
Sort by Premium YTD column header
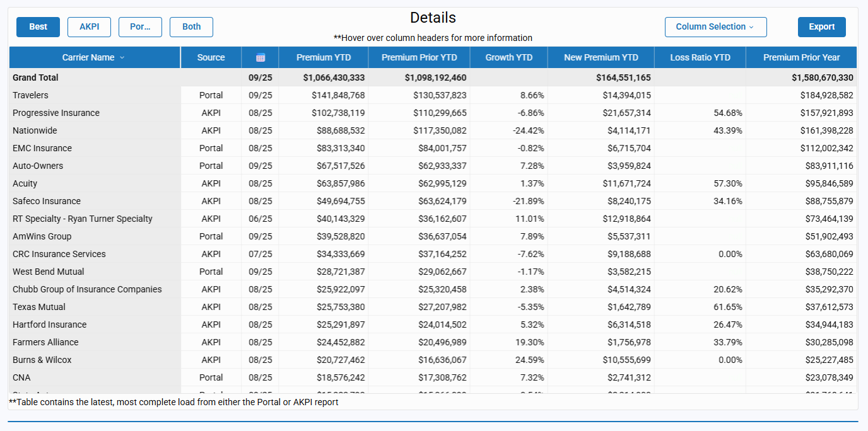pos(324,57)
